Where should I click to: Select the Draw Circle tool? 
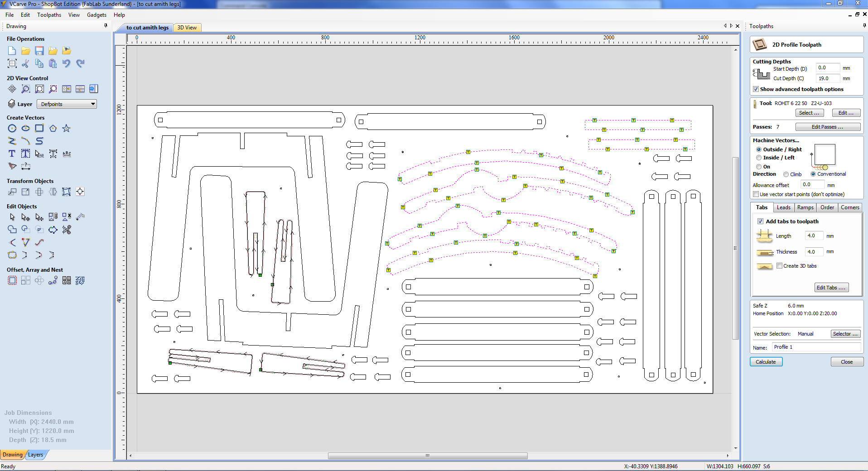click(x=12, y=128)
